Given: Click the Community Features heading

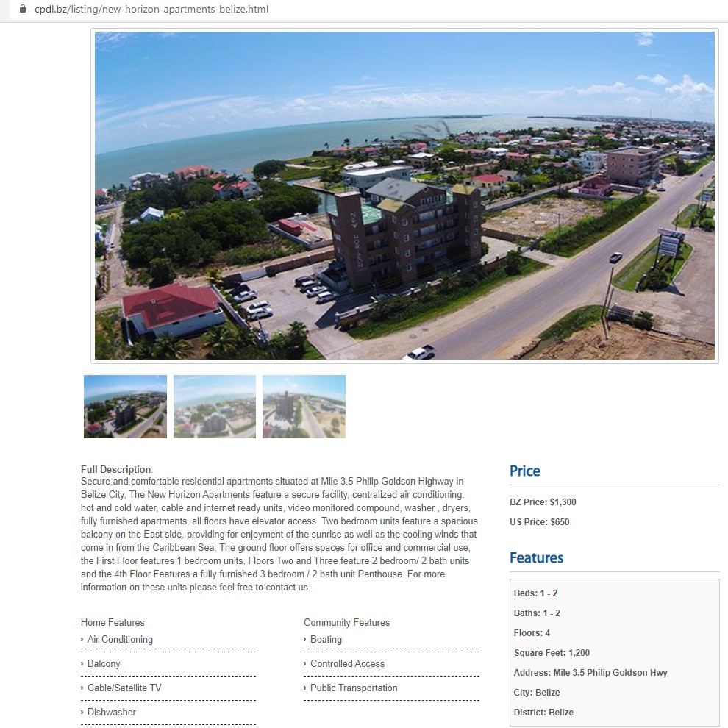Looking at the screenshot, I should pos(347,622).
